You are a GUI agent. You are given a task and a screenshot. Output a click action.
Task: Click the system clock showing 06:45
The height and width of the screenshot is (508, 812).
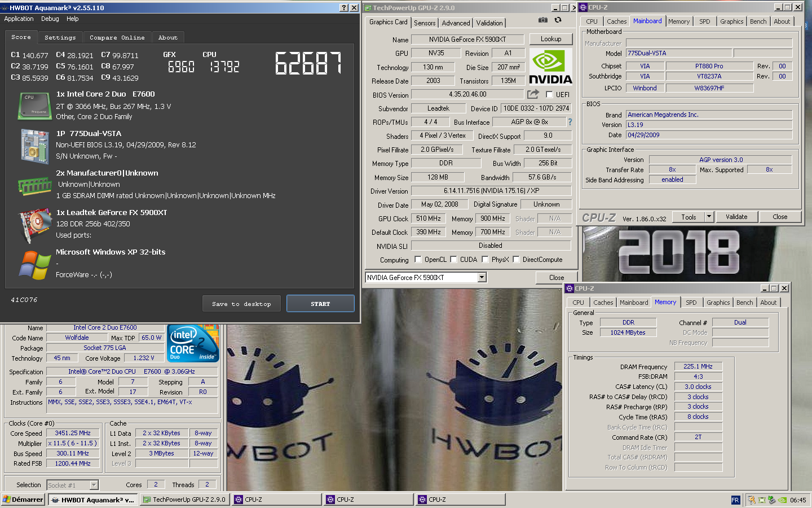coord(798,500)
